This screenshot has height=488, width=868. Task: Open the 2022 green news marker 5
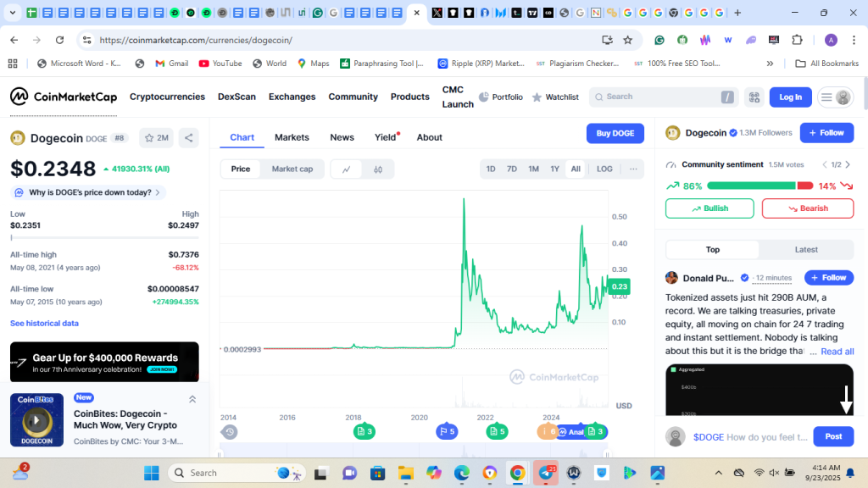[x=497, y=431]
